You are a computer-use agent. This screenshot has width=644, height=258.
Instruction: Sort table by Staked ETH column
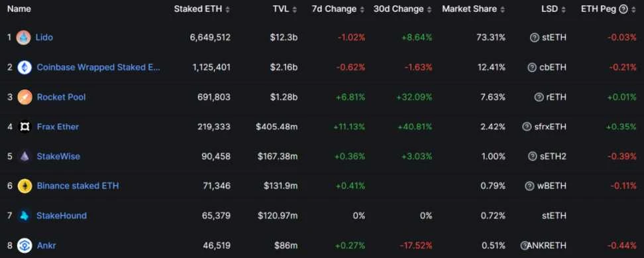coord(201,9)
